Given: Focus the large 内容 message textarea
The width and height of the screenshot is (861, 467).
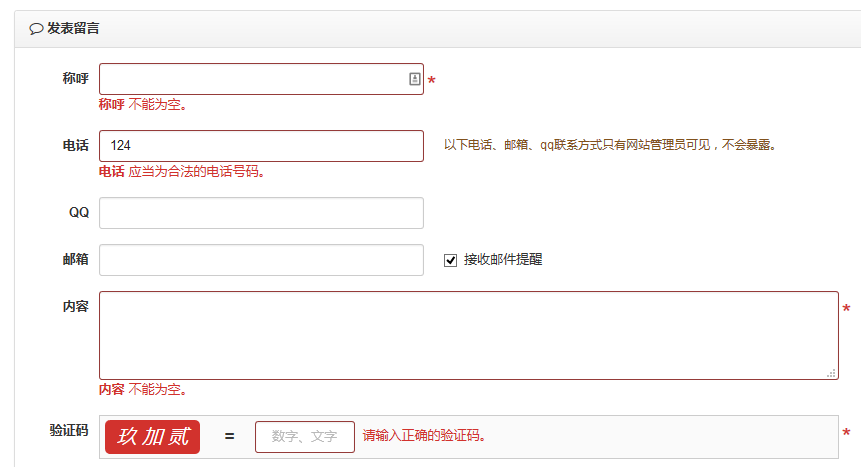Looking at the screenshot, I should tap(468, 335).
